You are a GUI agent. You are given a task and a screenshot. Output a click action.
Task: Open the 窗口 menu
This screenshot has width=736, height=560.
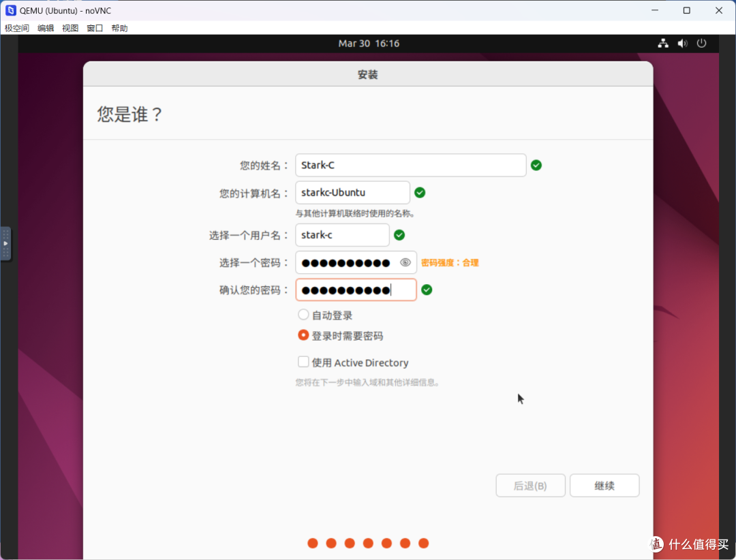(x=95, y=28)
